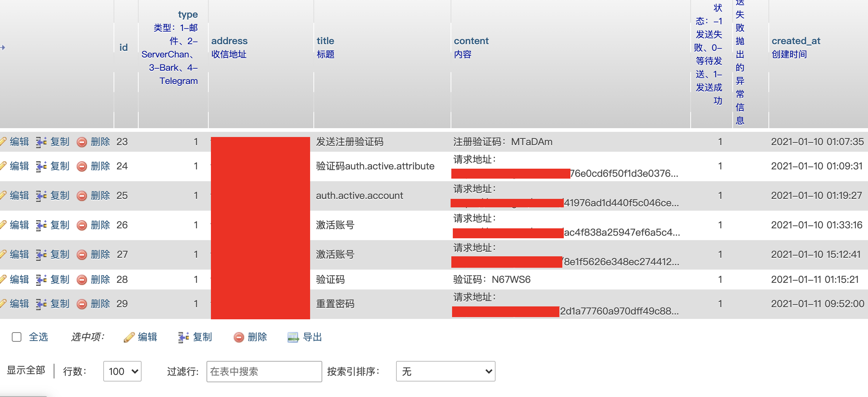The width and height of the screenshot is (868, 397).
Task: Click the export icon beside 导出
Action: 293,337
